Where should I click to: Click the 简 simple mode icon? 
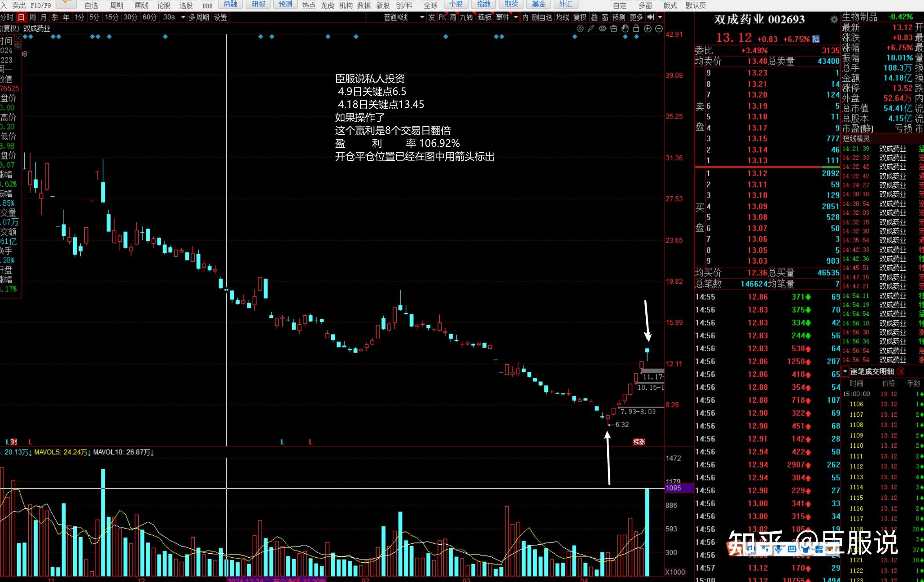coord(453,17)
